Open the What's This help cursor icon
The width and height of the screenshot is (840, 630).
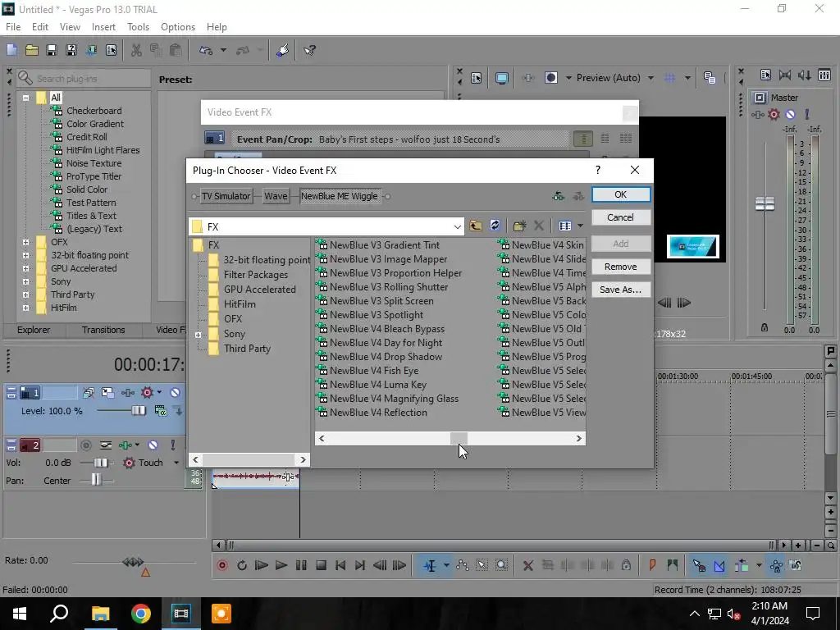click(x=309, y=50)
